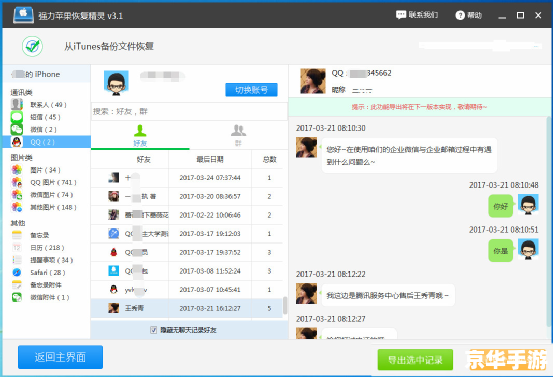The height and width of the screenshot is (378, 554).
Task: Sort by the 总数 column header
Action: tap(269, 159)
